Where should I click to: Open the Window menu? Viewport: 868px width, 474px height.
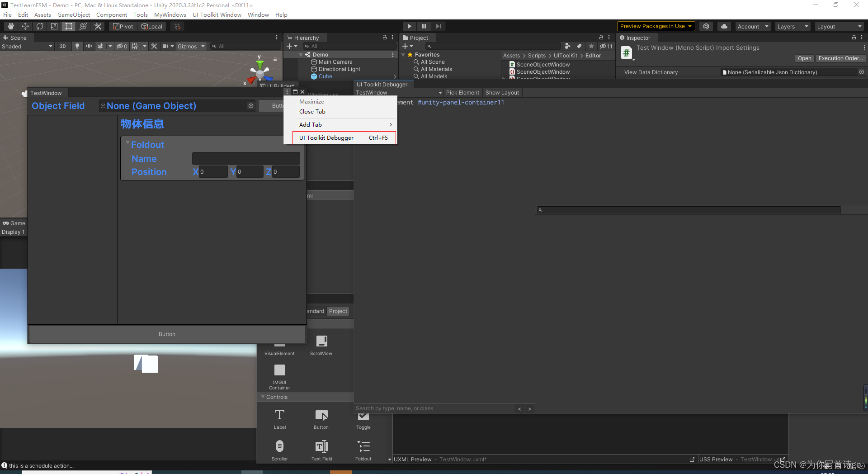pos(258,14)
